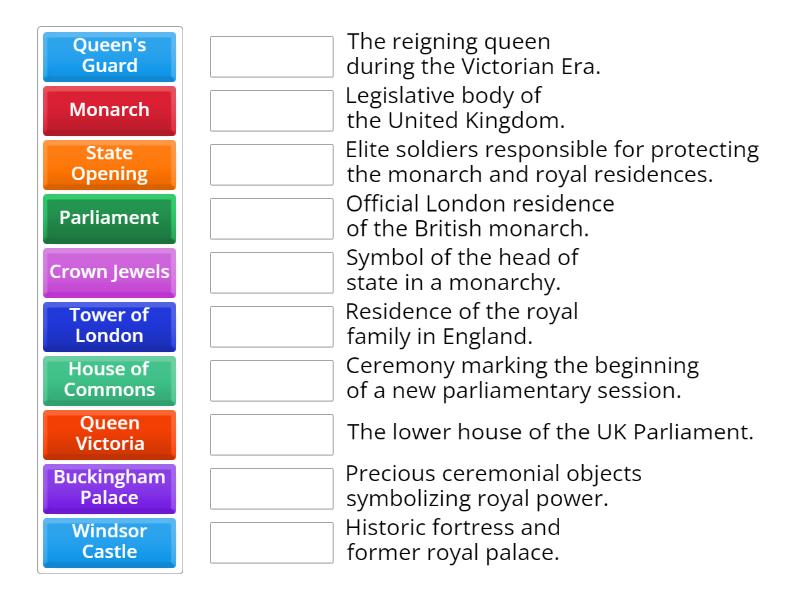Viewport: 800px width, 600px height.
Task: Click the answer box beside ceremonial objects clue
Action: pyautogui.click(x=271, y=488)
